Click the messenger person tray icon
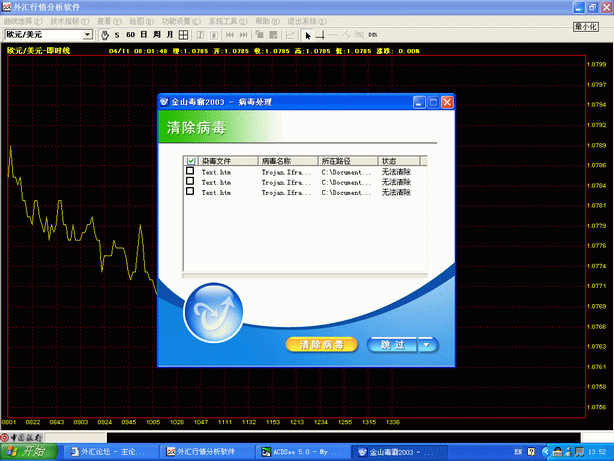614x461 pixels. [x=568, y=452]
